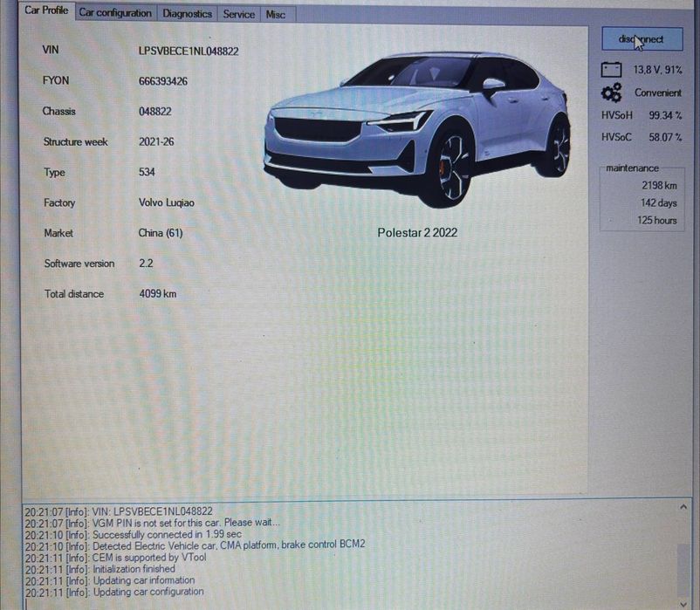Select the Market value China (61)
Screen dimensions: 700x610
coord(161,233)
